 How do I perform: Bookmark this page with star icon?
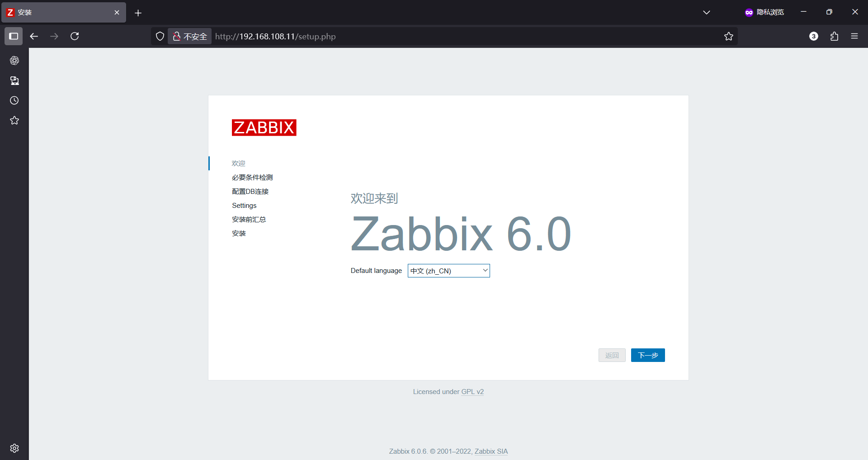pos(728,36)
